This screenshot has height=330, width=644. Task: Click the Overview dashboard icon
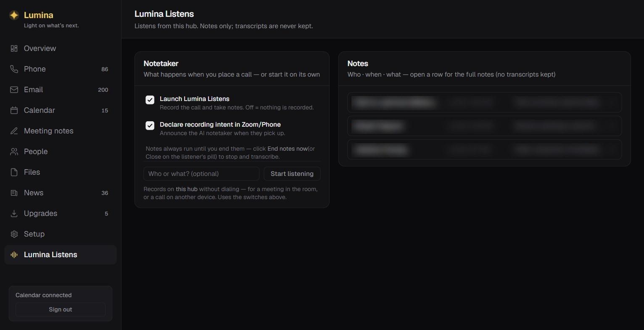pyautogui.click(x=14, y=48)
